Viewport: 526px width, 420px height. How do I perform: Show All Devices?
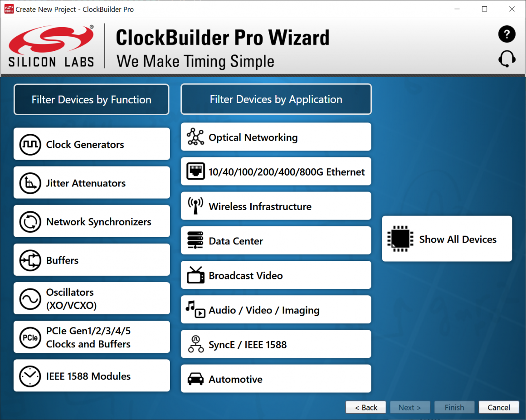click(x=447, y=239)
